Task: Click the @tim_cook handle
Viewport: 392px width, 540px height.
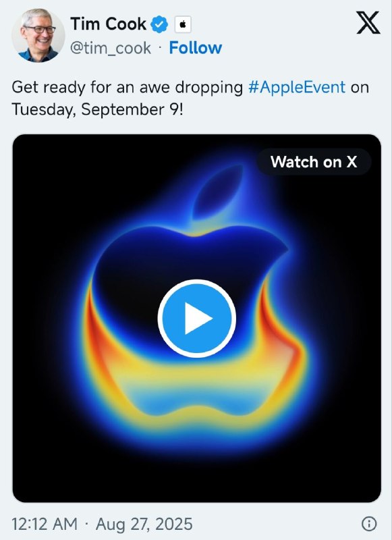Action: [x=109, y=47]
